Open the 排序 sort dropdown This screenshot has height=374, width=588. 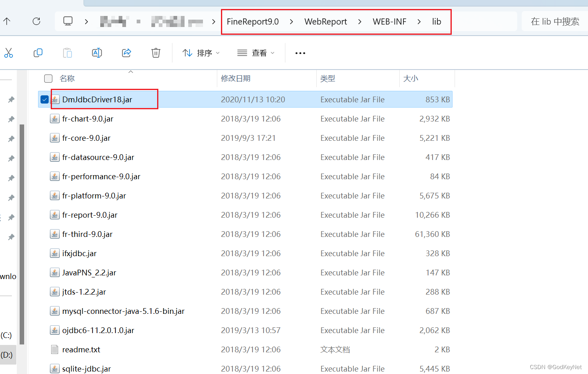(x=201, y=53)
